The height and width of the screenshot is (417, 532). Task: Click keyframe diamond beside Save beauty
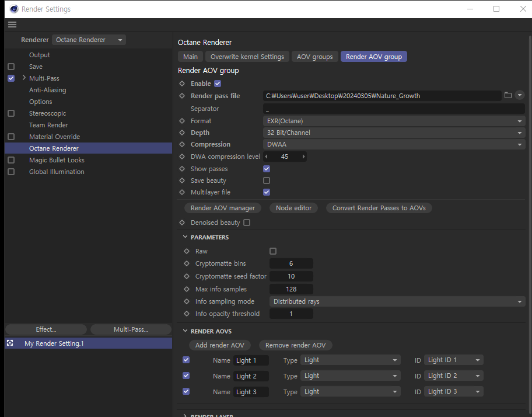(x=182, y=180)
